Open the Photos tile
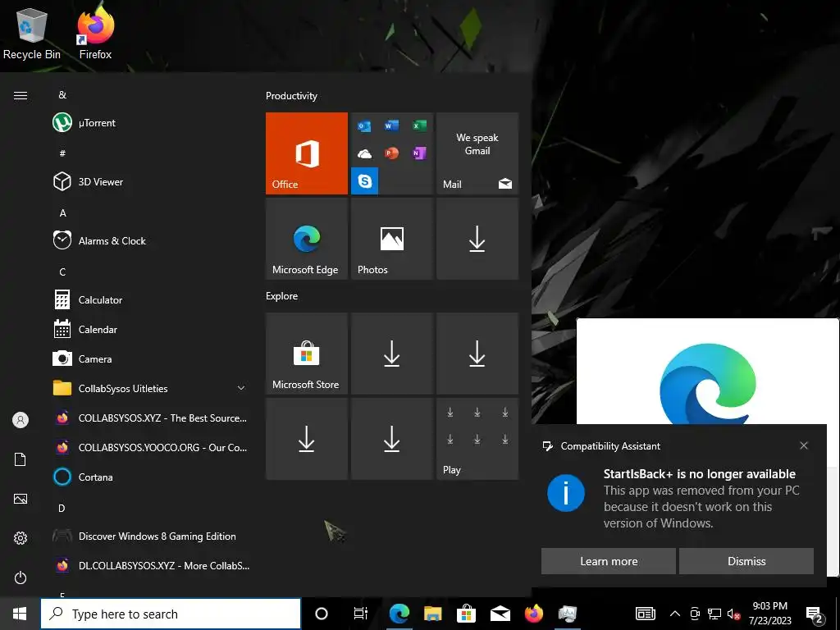Image resolution: width=840 pixels, height=630 pixels. (391, 239)
